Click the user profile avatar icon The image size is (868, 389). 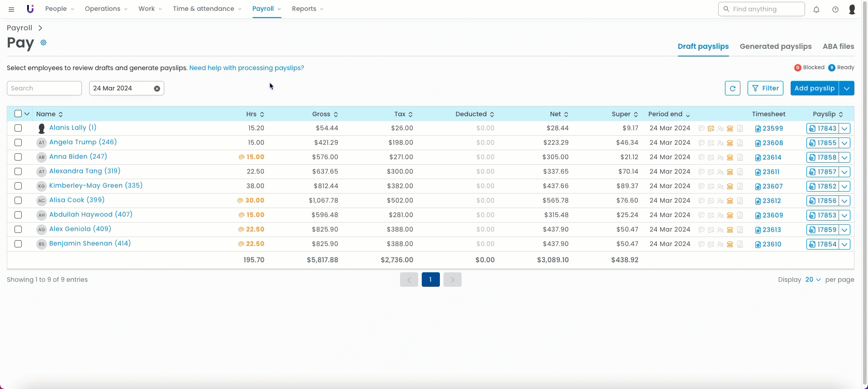[x=852, y=9]
